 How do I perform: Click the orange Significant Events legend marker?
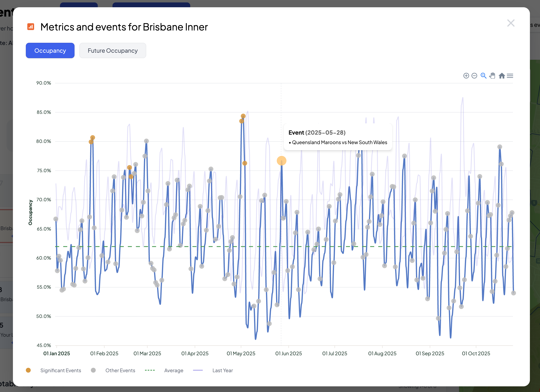tap(28, 370)
